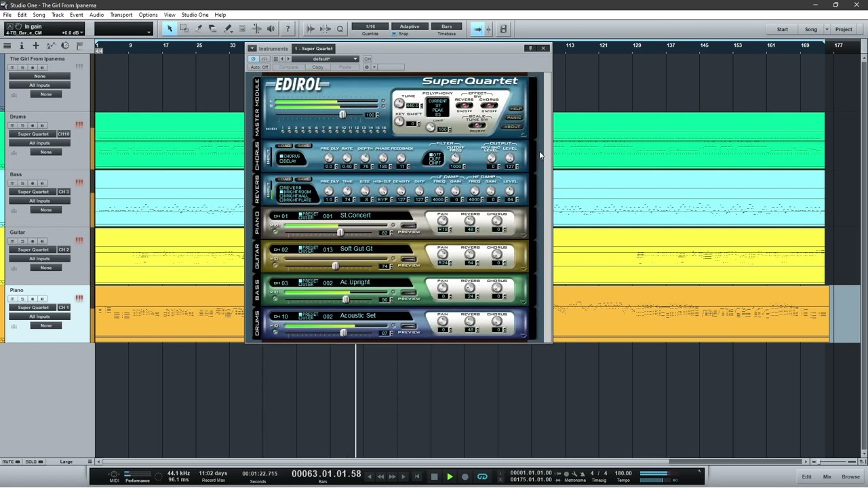868x488 pixels.
Task: Open the Browse panel
Action: pyautogui.click(x=850, y=477)
